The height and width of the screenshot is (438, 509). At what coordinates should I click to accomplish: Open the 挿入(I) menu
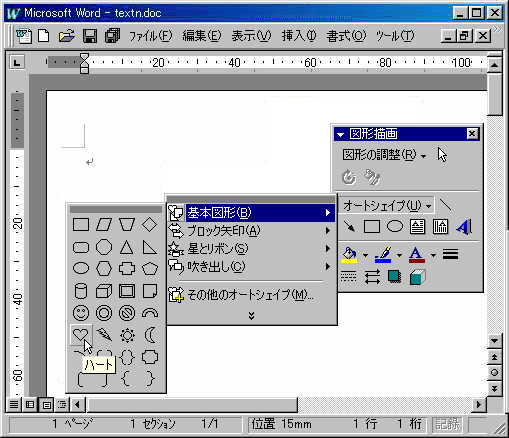point(299,36)
